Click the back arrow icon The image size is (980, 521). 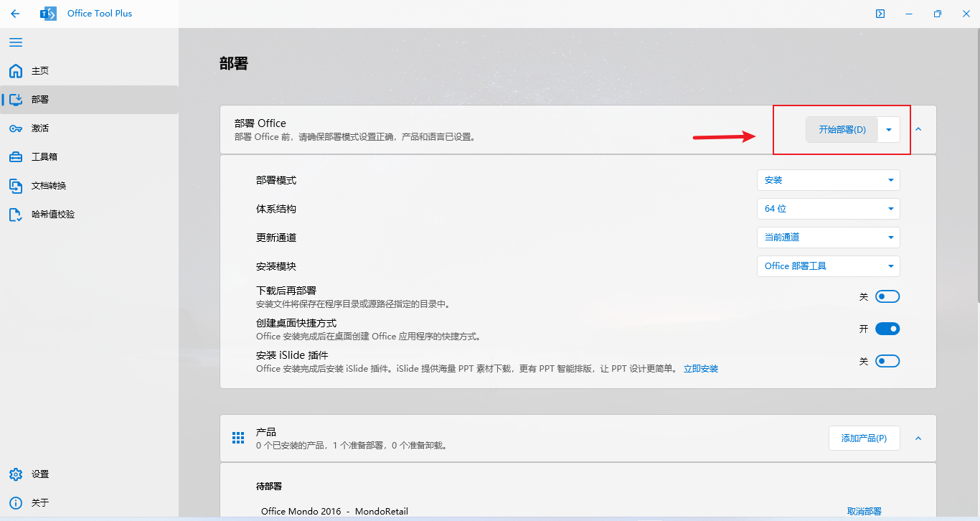click(15, 14)
